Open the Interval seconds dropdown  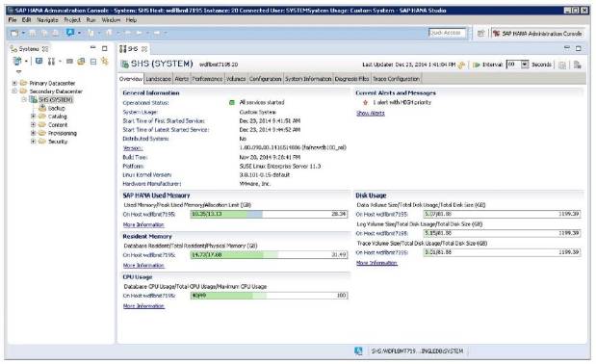pos(525,65)
